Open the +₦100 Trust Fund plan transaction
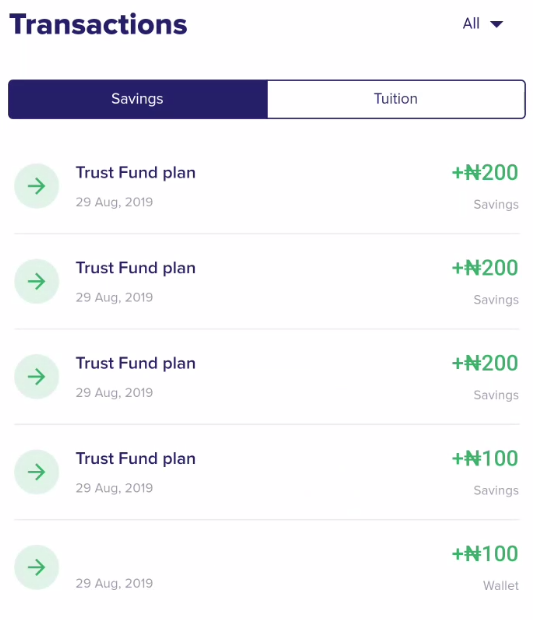Viewport: 533px width, 620px height. pos(267,472)
